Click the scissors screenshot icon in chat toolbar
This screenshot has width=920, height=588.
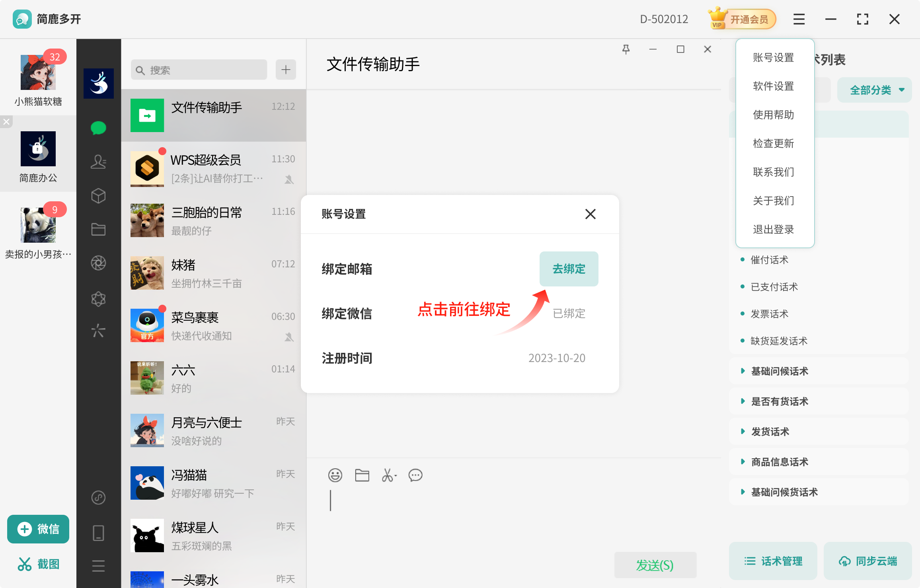388,475
